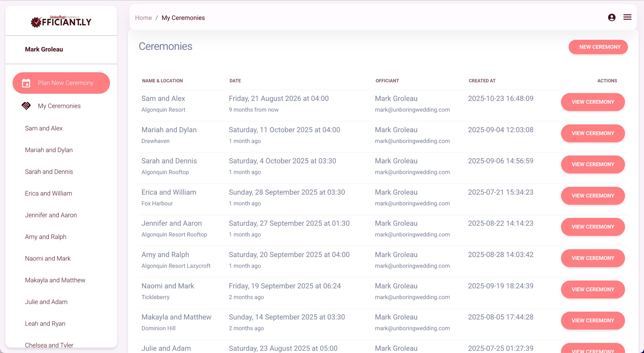644x353 pixels.
Task: Open the hamburger menu icon
Action: pos(627,17)
